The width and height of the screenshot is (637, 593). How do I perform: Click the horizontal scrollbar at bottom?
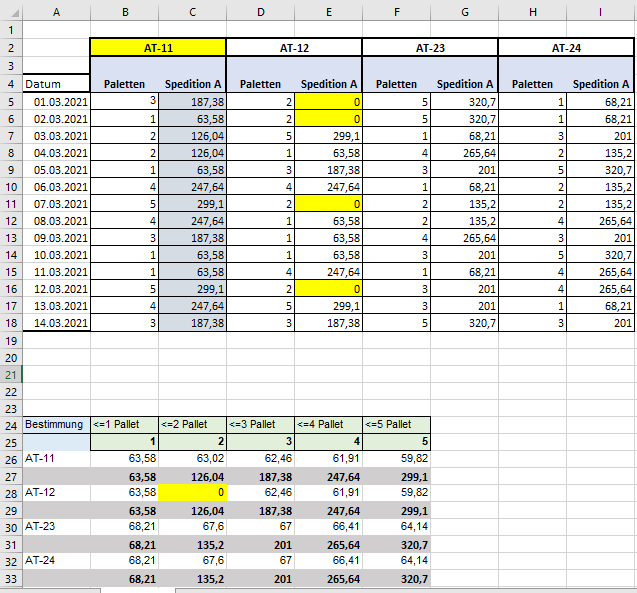point(406,590)
